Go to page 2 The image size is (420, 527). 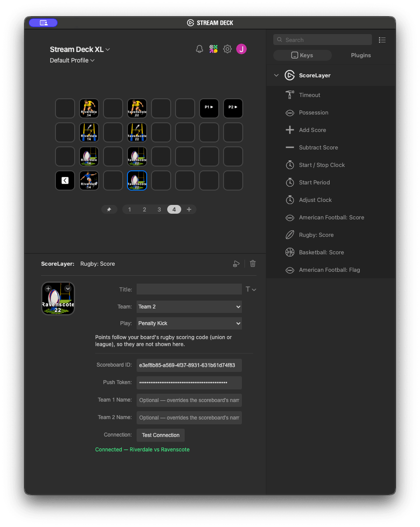coord(145,209)
